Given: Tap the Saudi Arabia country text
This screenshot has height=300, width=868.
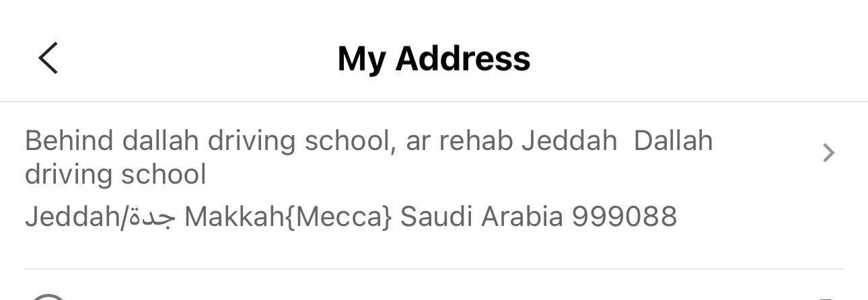Looking at the screenshot, I should tap(481, 217).
